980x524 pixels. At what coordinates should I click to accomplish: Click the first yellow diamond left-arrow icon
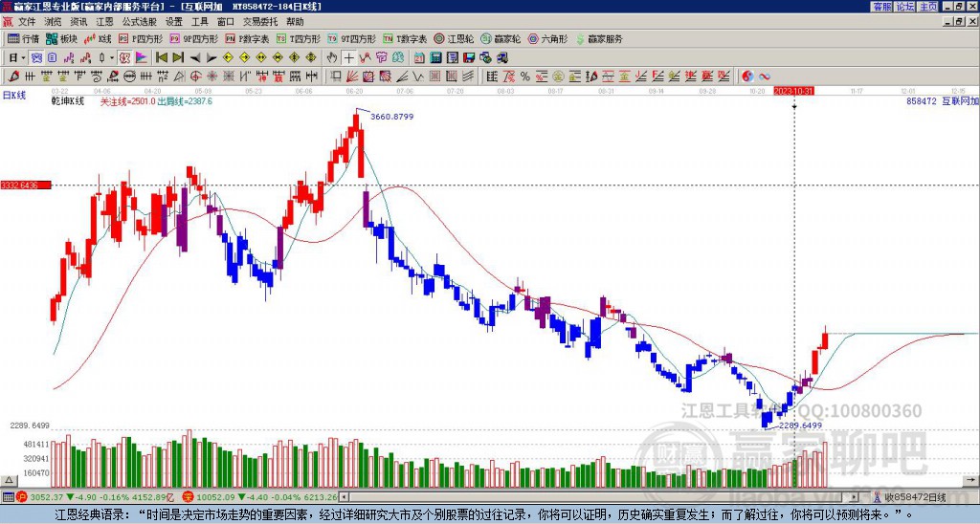click(228, 58)
